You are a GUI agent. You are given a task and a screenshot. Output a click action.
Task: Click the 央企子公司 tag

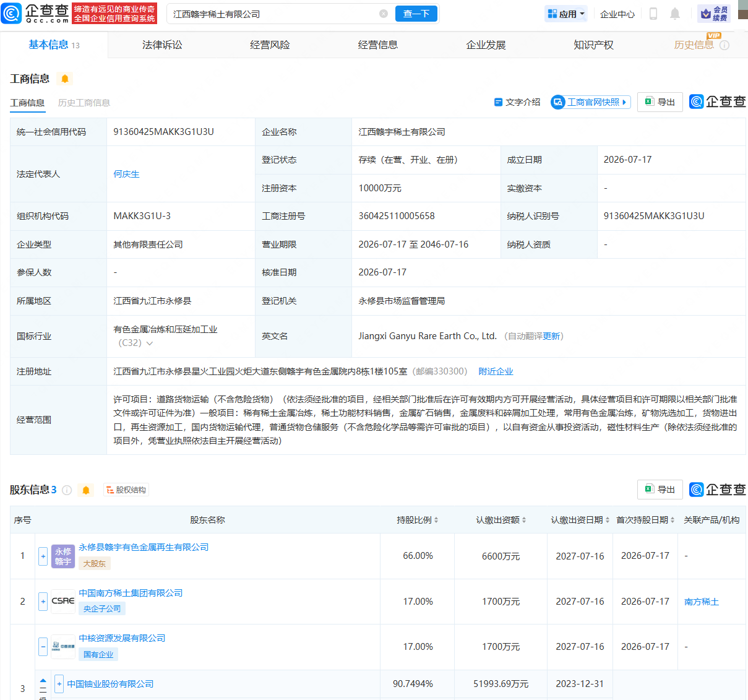click(102, 609)
